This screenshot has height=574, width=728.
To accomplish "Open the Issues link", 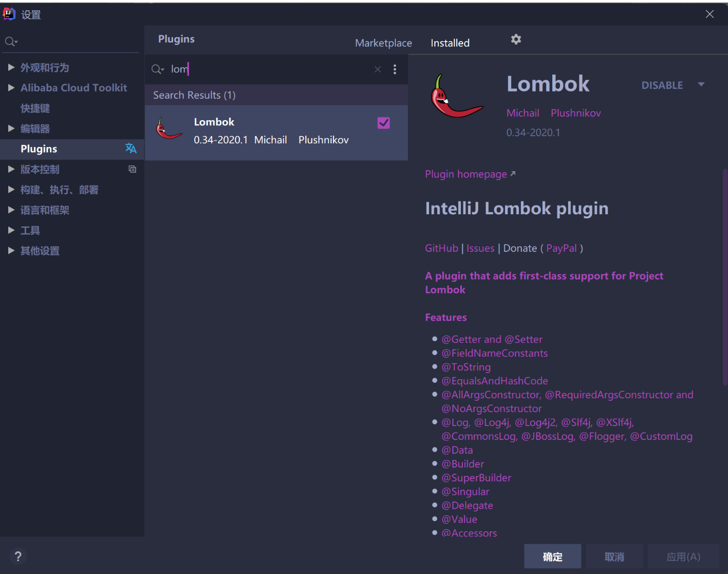I will [x=480, y=248].
